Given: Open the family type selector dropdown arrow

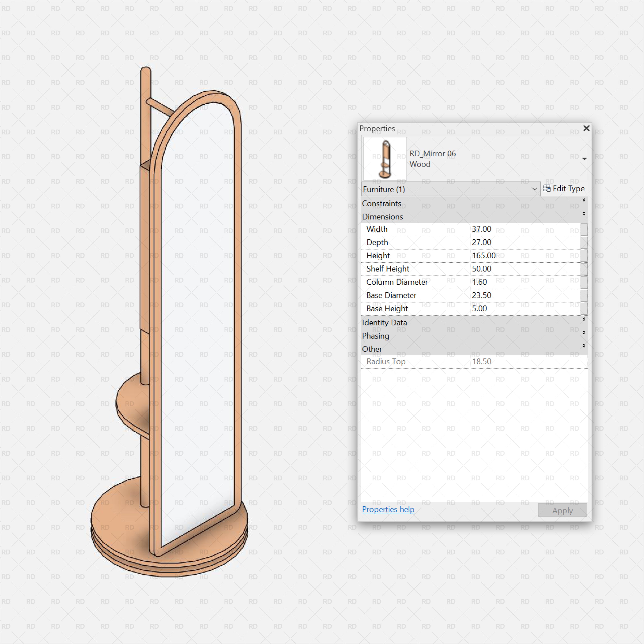Looking at the screenshot, I should [x=584, y=159].
